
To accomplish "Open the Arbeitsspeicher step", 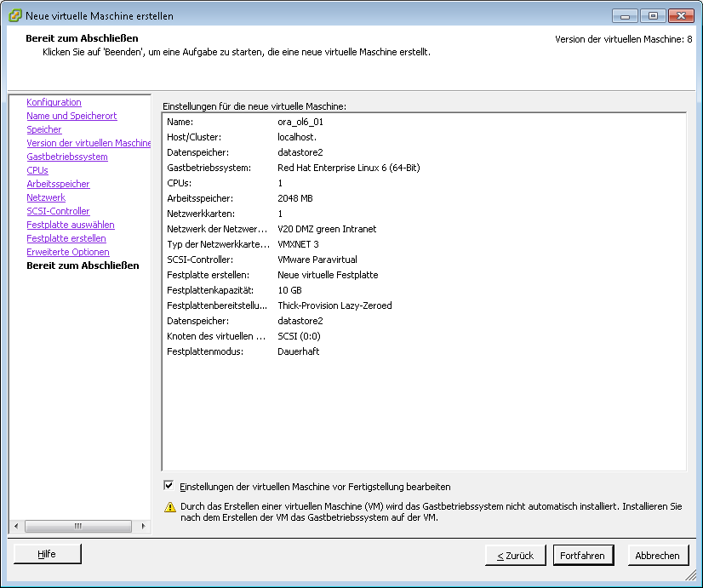I will [58, 184].
